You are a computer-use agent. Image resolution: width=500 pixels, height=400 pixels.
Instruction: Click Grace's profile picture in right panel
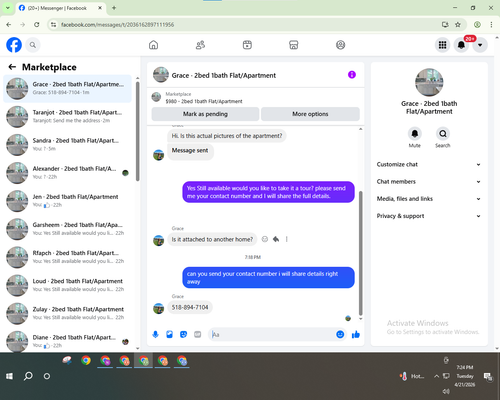coord(429,82)
